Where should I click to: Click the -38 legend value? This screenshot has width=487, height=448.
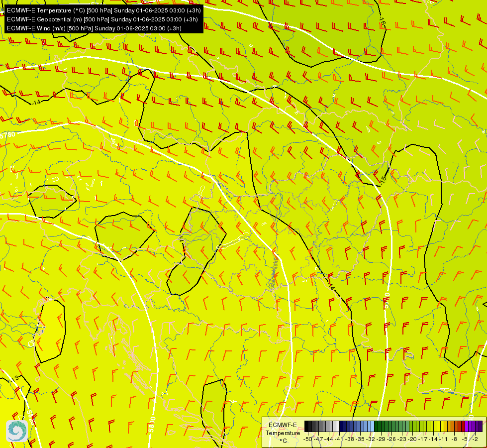tap(349, 439)
